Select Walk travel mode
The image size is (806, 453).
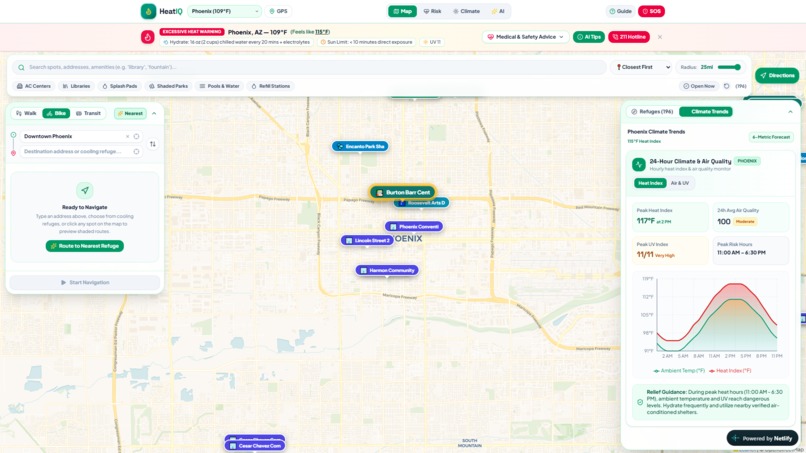[26, 113]
